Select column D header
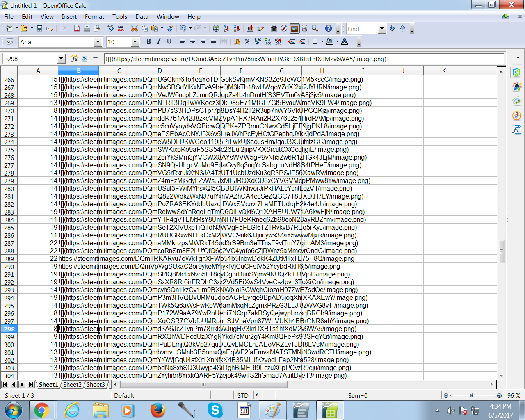This screenshot has width=525, height=420. click(160, 71)
